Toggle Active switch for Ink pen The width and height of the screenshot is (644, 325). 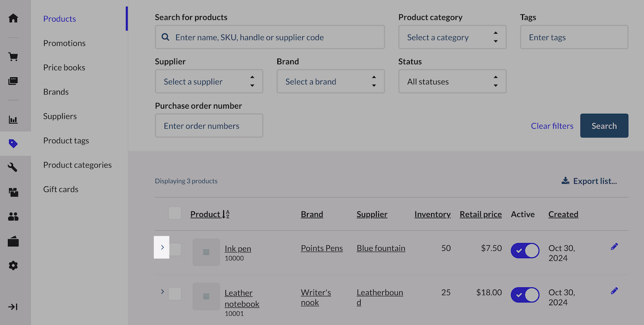525,251
